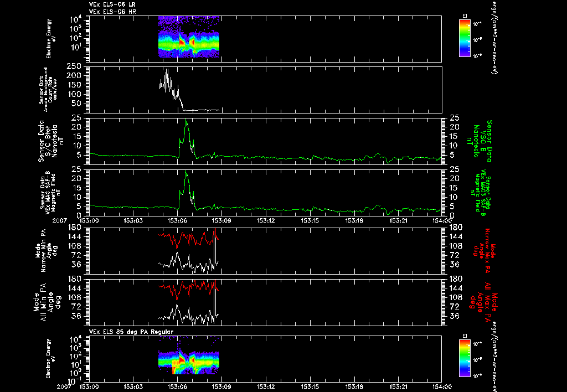Viewport: 567px width, 392px height.
Task: Click the "153:18" label on the bottom time axis
Action: pos(354,386)
